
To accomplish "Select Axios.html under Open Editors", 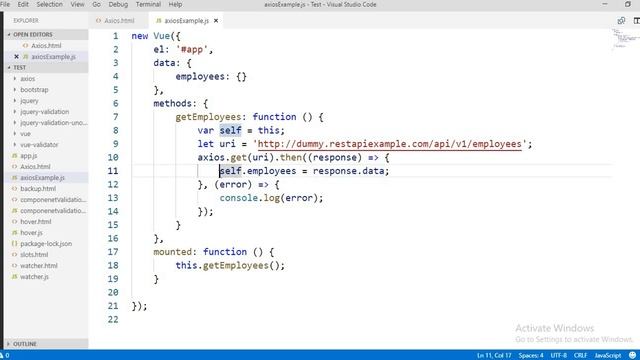I will [x=46, y=46].
